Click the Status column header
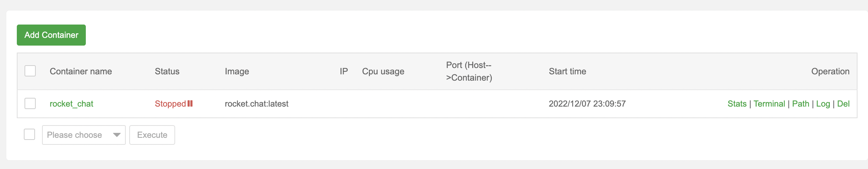The width and height of the screenshot is (868, 169). click(167, 72)
